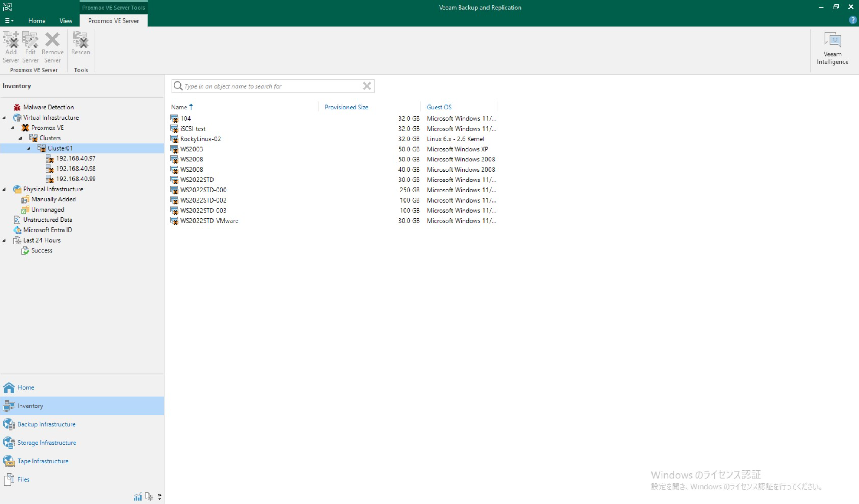Click the Proxmox VE Server Tools label
This screenshot has width=859, height=504.
tap(113, 8)
